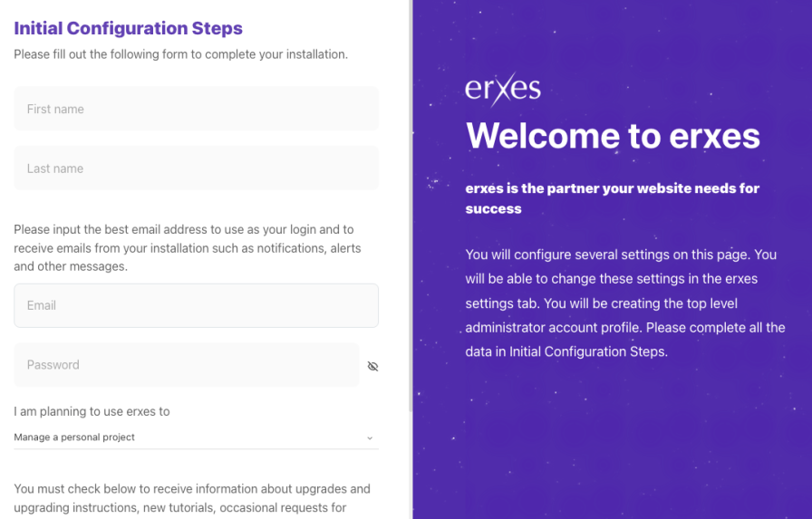Click the email instructions paragraph above Email
The image size is (812, 519).
click(188, 248)
